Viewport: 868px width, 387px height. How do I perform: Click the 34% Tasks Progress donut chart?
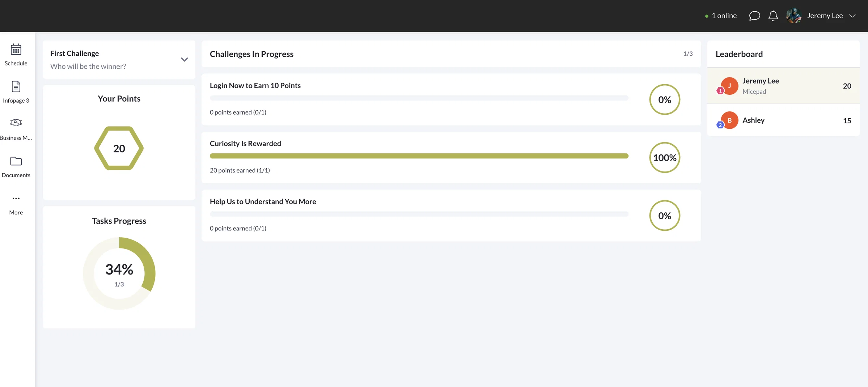coord(119,273)
